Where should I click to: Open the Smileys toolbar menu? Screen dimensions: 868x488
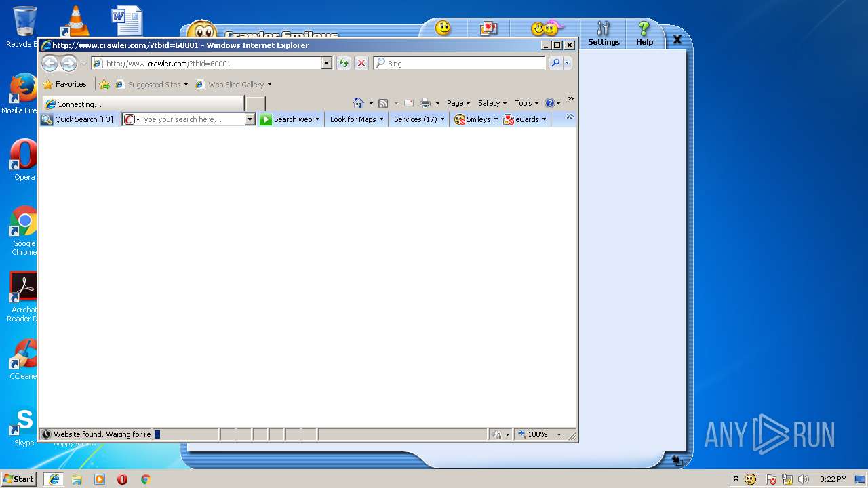point(476,119)
